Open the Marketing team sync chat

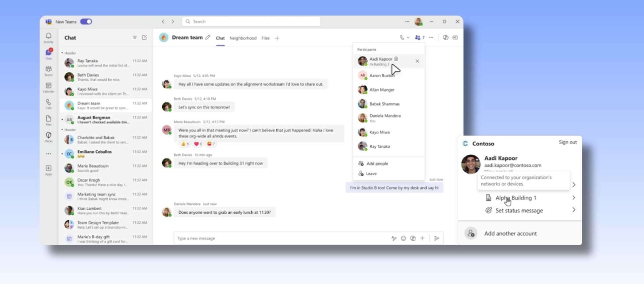click(106, 196)
